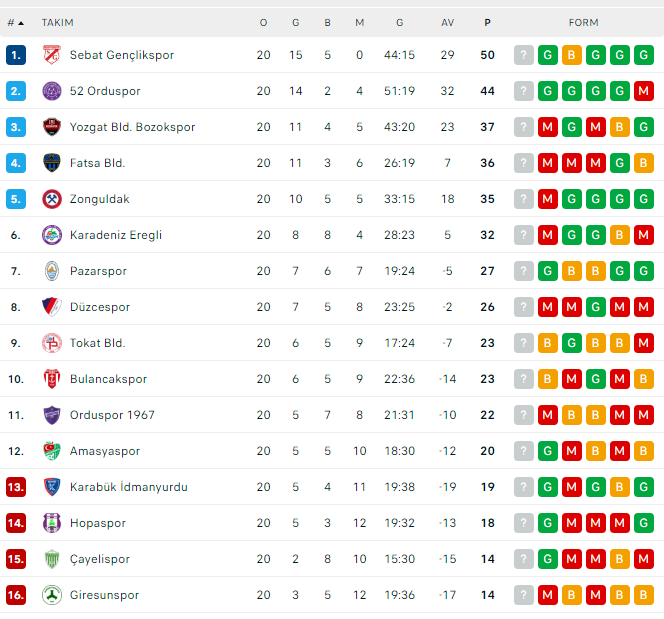Open the Karabük İdmanyurdu team link
The image size is (664, 619).
point(128,487)
